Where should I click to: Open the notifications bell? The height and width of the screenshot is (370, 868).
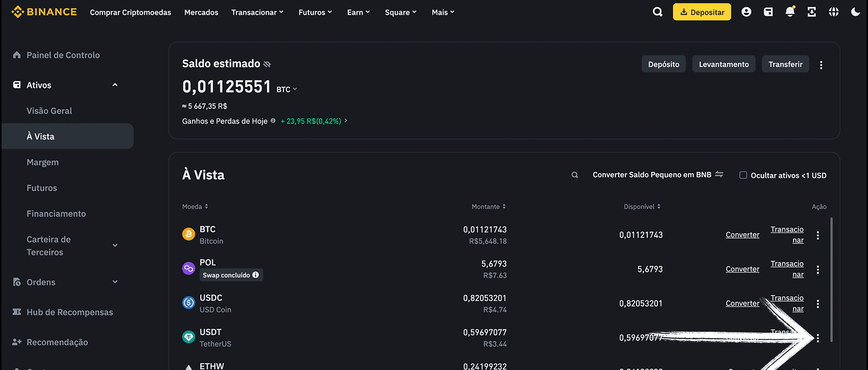tap(790, 12)
